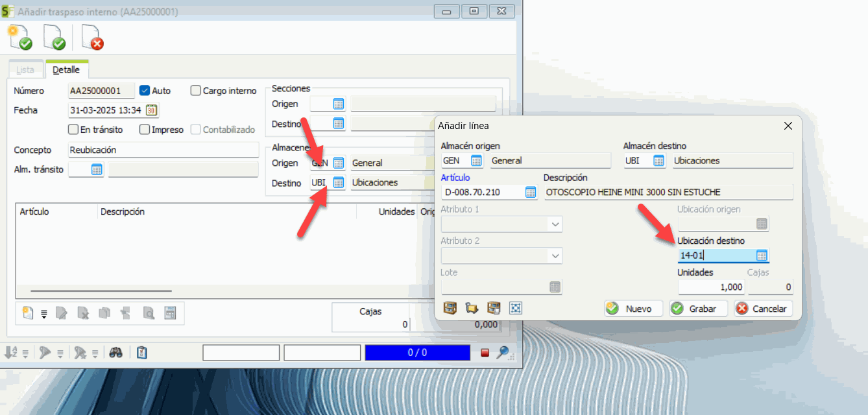Click the A-Z sort icon

[11, 353]
